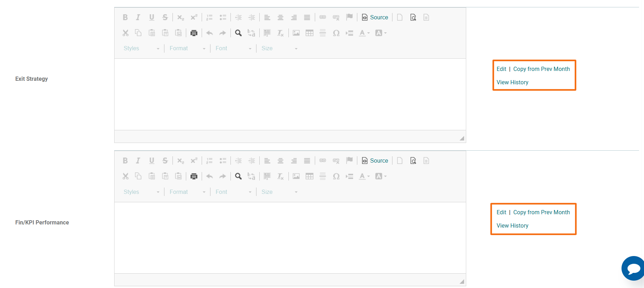
Task: Insert table in Exit Strategy editor
Action: [309, 33]
